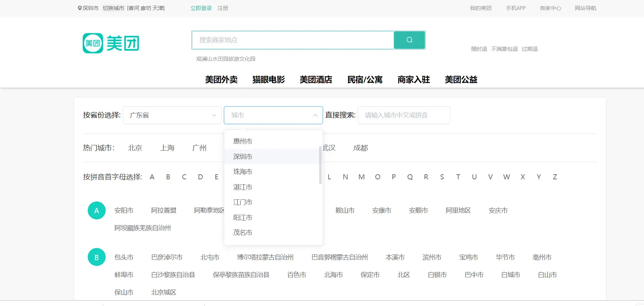Screen dimensions: 644x306
Task: Click the 注册 register link
Action: coord(223,8)
